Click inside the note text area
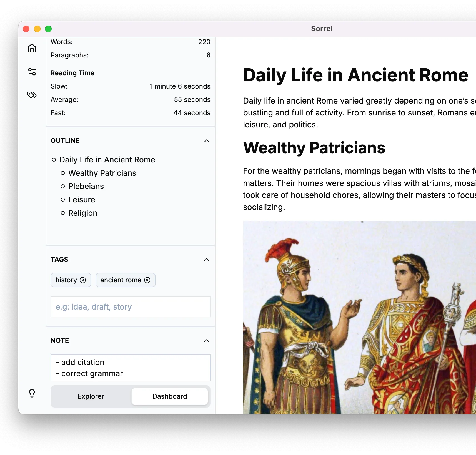The height and width of the screenshot is (455, 476). [x=130, y=368]
